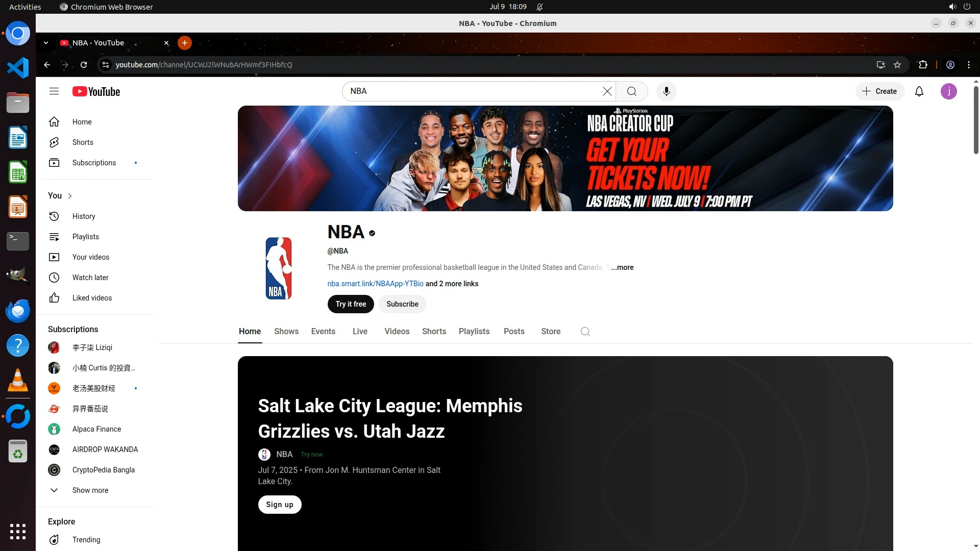Expand Show more subscriptions
The height and width of the screenshot is (551, 980).
pos(90,490)
